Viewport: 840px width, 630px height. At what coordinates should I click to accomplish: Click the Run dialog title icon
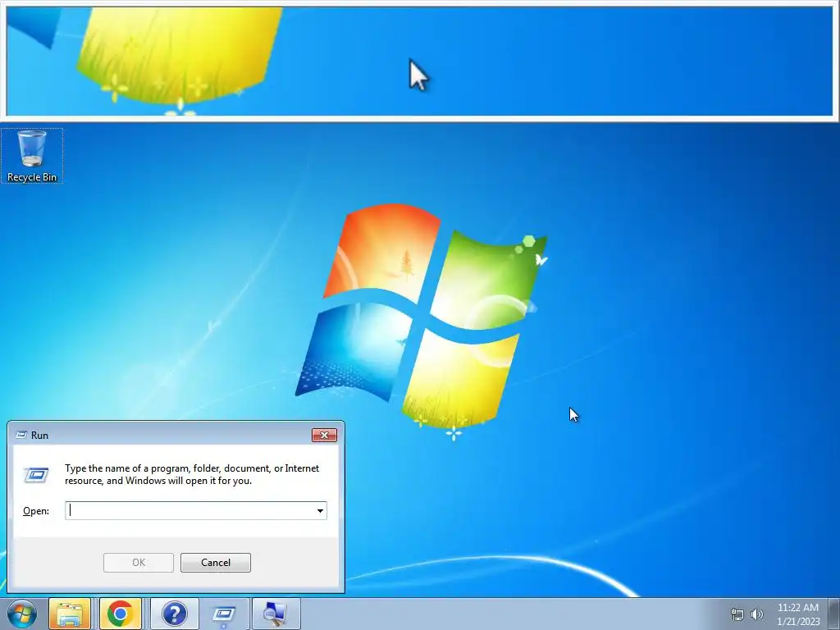coord(21,435)
